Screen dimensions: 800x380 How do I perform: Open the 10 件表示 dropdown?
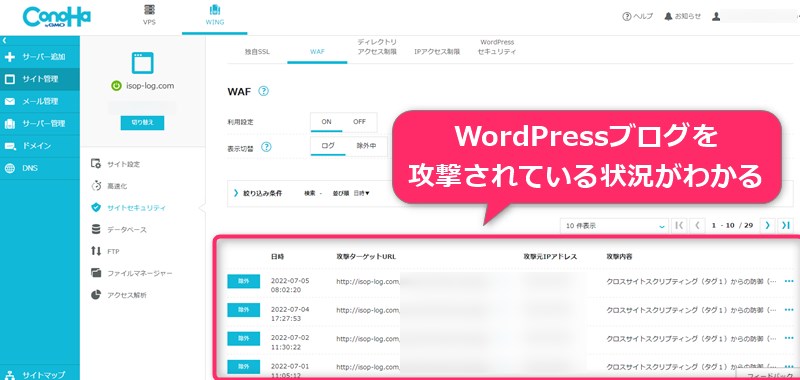(614, 225)
